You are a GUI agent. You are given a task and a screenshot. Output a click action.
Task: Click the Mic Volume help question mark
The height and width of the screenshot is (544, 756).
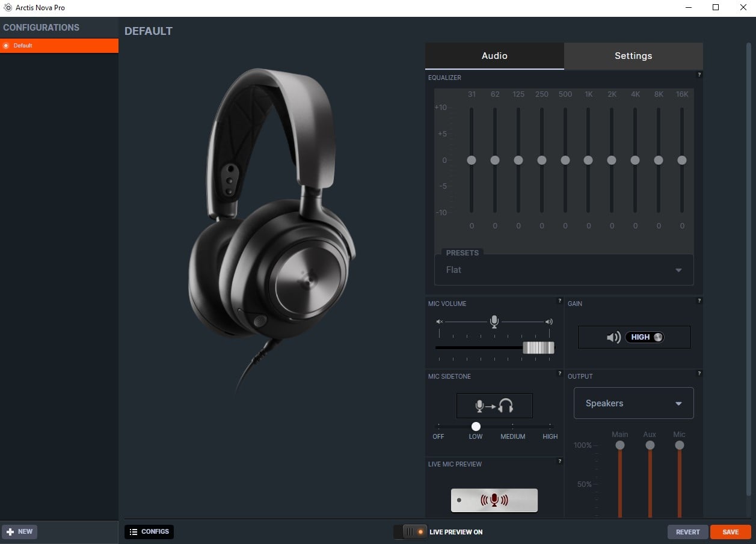coord(560,301)
